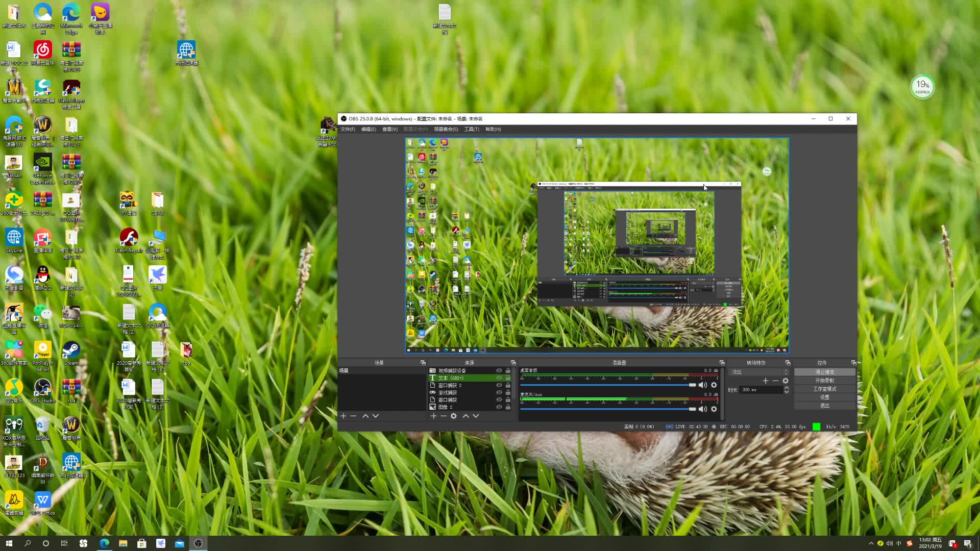Remove selected scene with minus icon
Screen dimensions: 980x551
(353, 416)
